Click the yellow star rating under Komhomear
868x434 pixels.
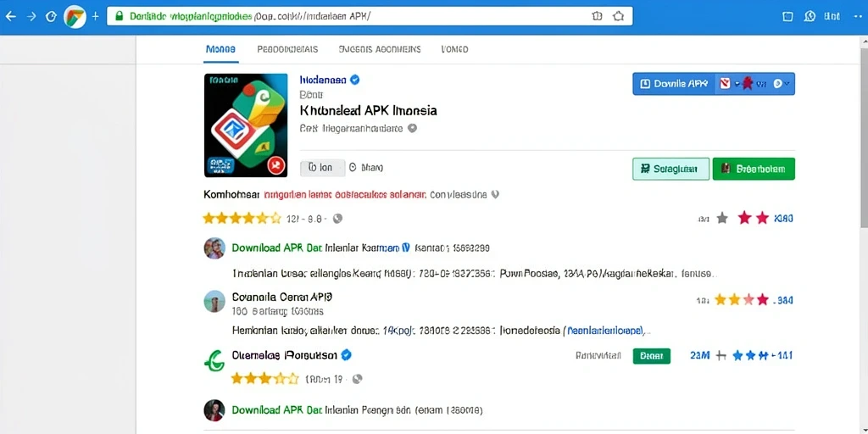(x=242, y=219)
